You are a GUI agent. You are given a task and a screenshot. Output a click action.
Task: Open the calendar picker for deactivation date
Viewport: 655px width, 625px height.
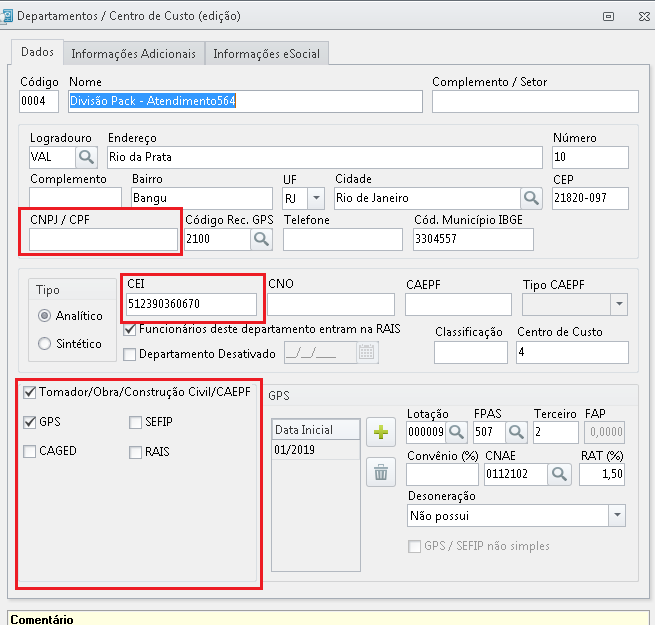(367, 353)
